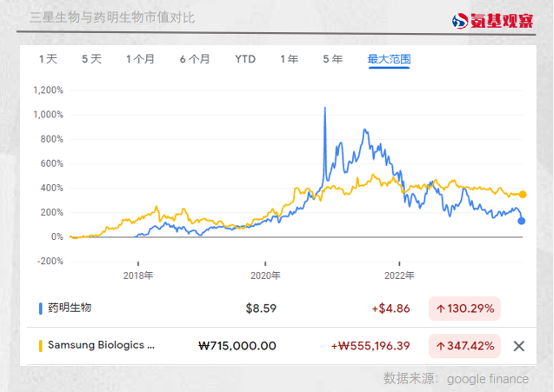Click the yellow Samsung Biologics color marker
Viewport: 554px width, 392px height.
[41, 346]
